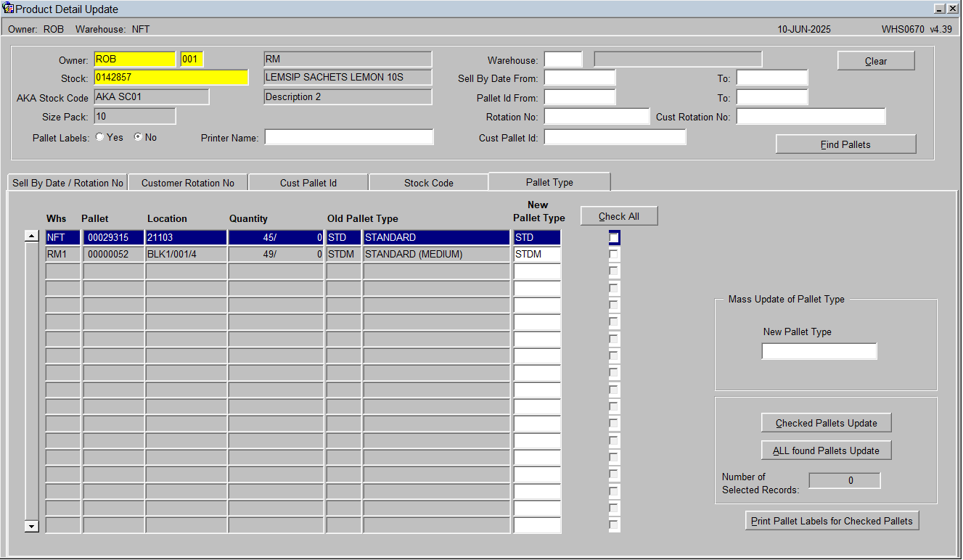Open the Sell By Date / Rotation No tab
Screen dimensions: 963x560
[x=67, y=183]
